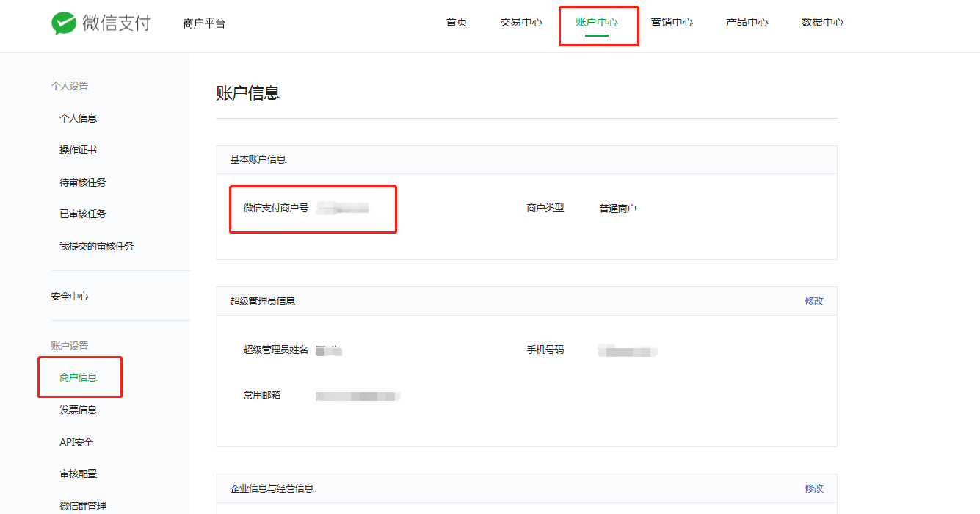Open 发票信息 in the sidebar
This screenshot has width=980, height=514.
[x=78, y=410]
